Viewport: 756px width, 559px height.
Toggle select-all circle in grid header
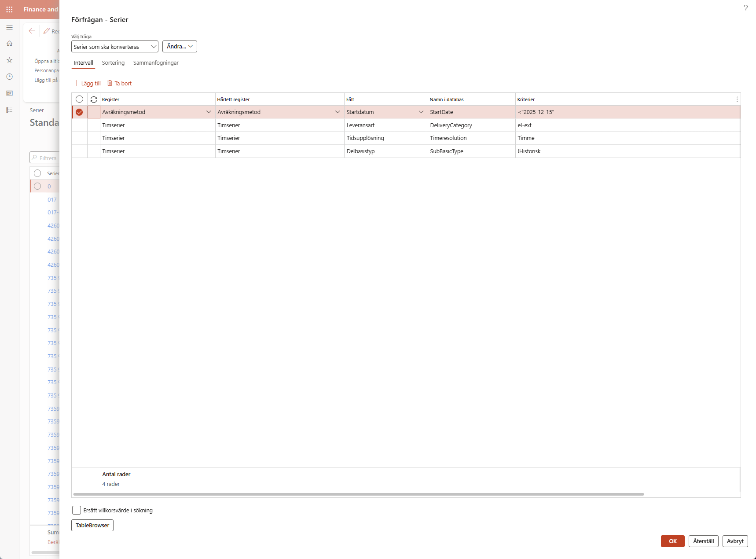[79, 99]
